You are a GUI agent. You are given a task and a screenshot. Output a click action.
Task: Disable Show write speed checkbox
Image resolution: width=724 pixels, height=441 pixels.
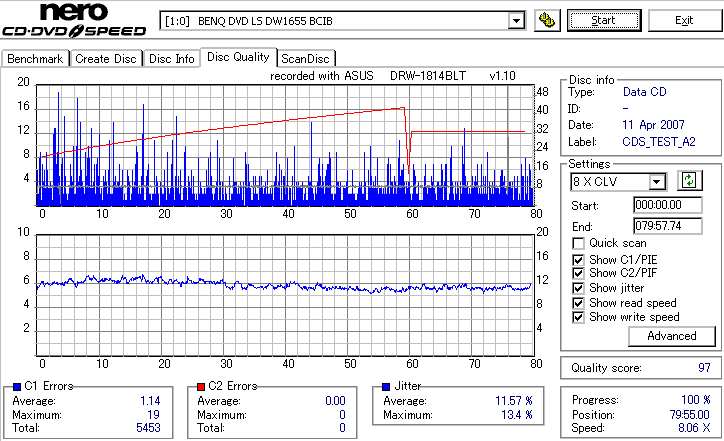click(578, 317)
